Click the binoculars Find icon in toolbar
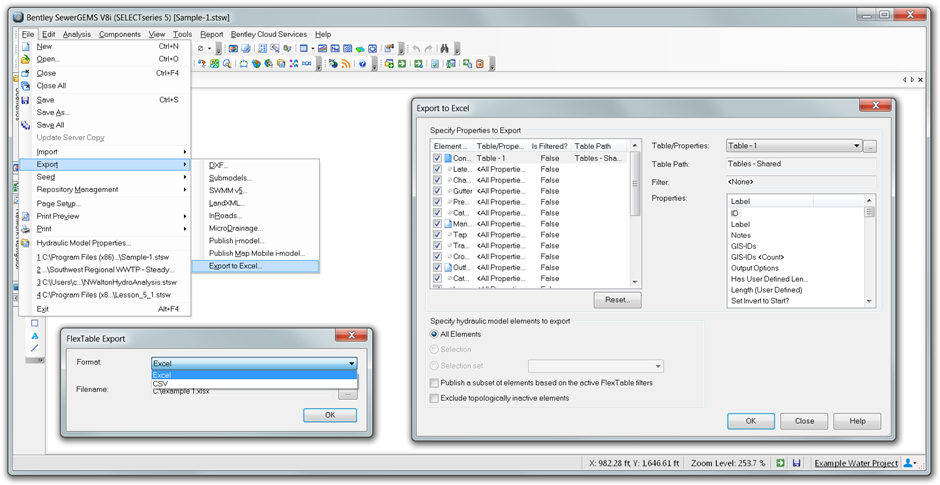 (444, 49)
